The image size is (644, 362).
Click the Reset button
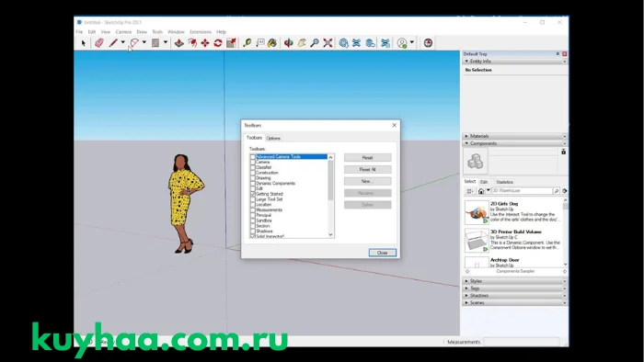[368, 158]
